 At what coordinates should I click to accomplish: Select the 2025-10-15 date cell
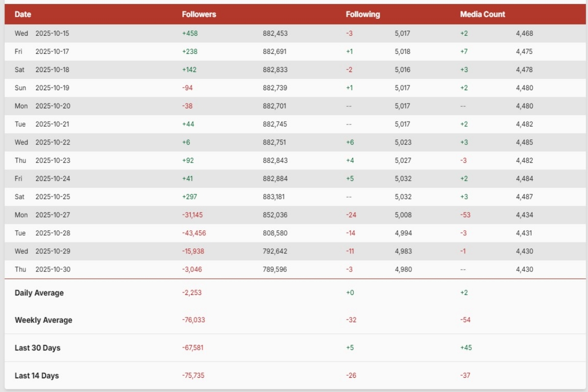pyautogui.click(x=52, y=33)
